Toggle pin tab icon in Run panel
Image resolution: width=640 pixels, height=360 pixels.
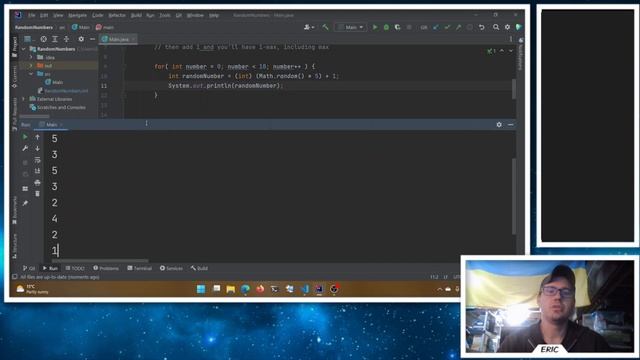[x=25, y=203]
